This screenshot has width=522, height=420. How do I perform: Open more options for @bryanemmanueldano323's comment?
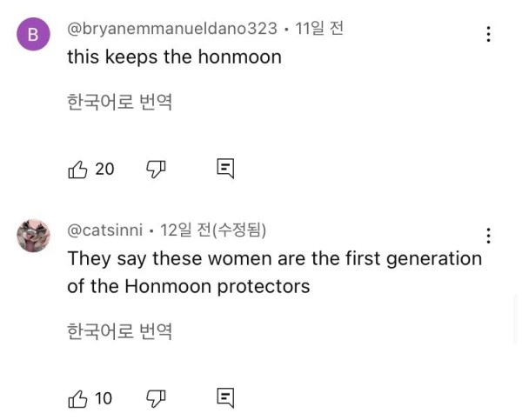(488, 34)
